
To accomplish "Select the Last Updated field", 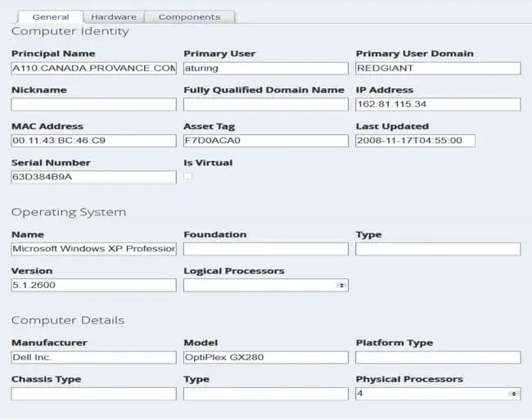I will (x=415, y=141).
